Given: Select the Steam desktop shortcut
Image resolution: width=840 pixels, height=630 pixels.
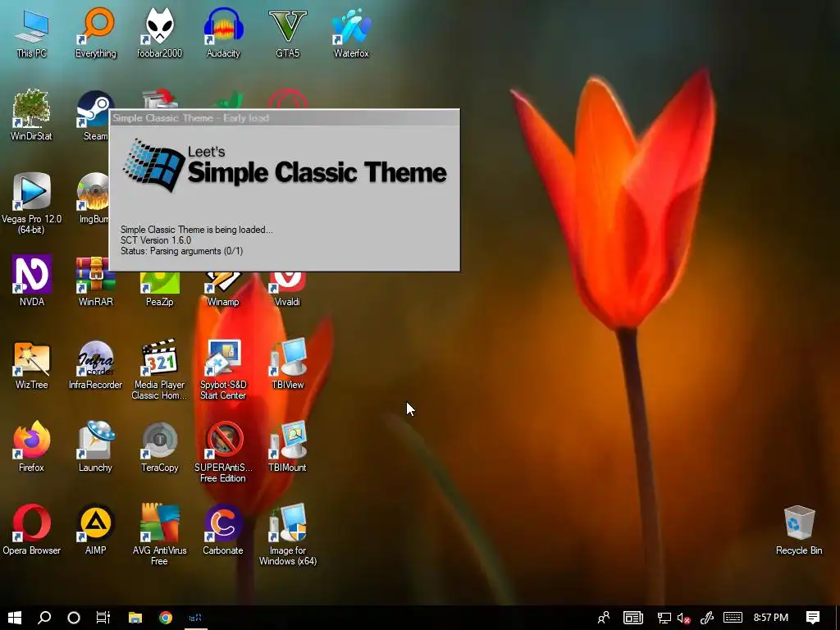Looking at the screenshot, I should (95, 116).
